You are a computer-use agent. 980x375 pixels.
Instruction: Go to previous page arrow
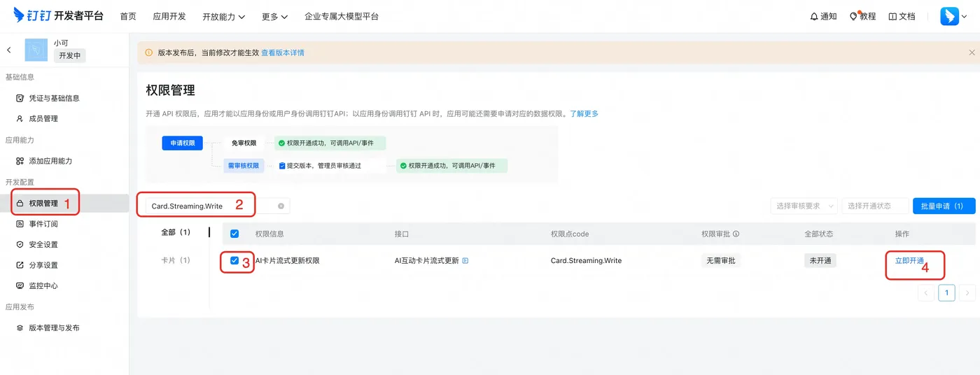[926, 292]
